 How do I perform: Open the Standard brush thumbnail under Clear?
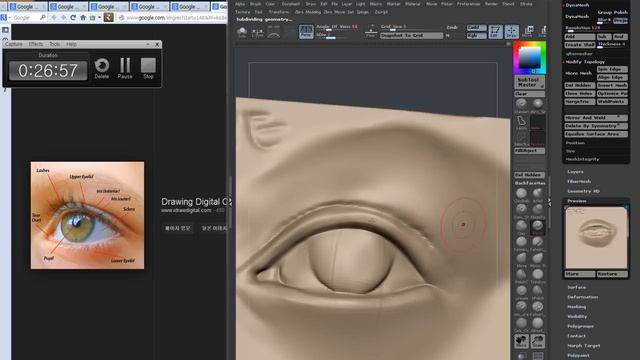point(521,105)
